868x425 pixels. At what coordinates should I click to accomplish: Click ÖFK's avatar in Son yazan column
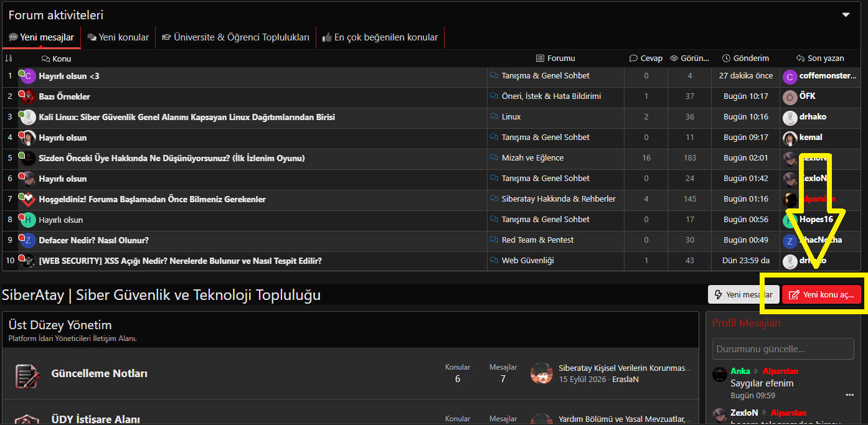coord(790,98)
